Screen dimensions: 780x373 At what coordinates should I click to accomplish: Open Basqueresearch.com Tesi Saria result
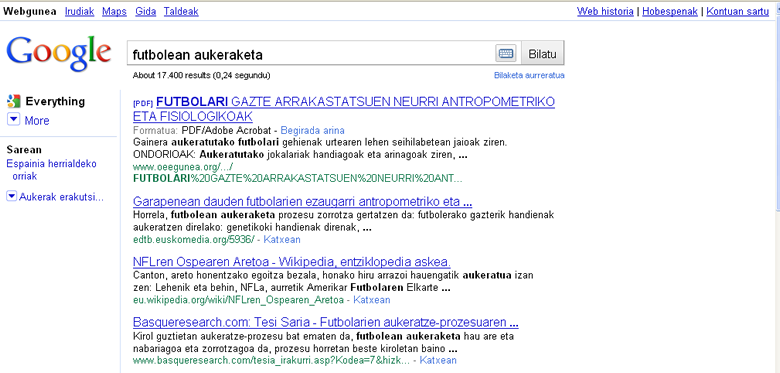[326, 322]
